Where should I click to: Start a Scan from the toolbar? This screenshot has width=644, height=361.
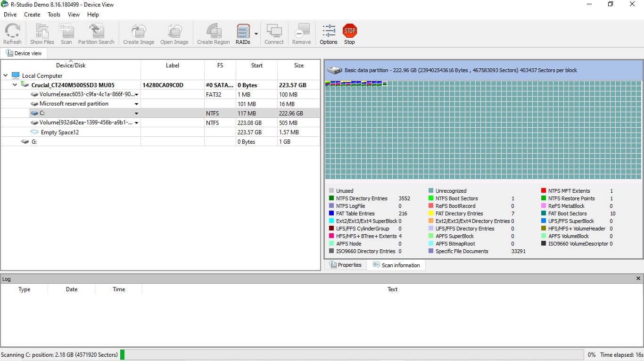[x=66, y=31]
